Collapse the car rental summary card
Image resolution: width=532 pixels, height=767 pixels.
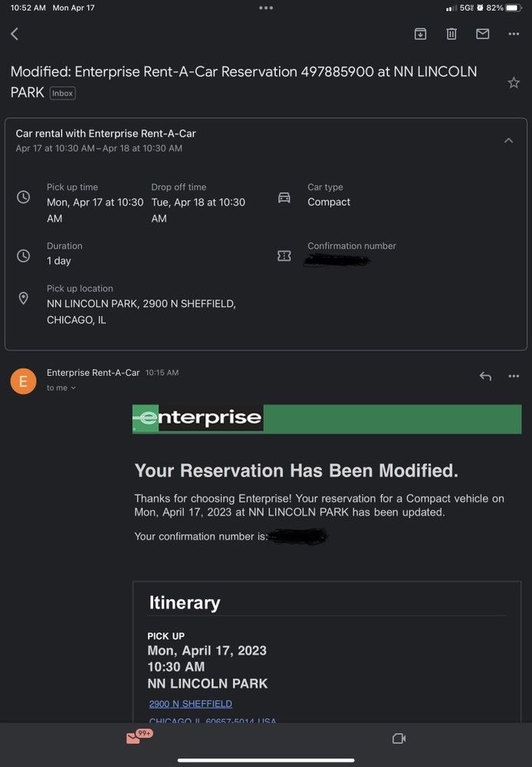pos(508,140)
